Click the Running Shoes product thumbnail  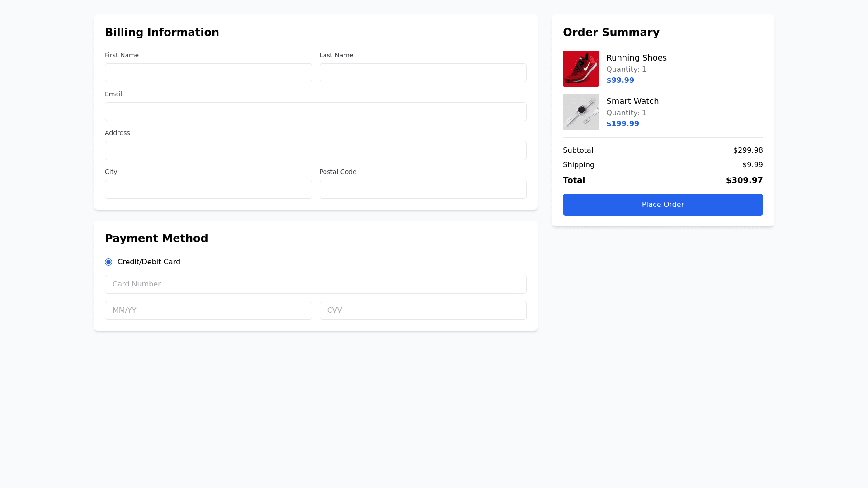coord(580,69)
